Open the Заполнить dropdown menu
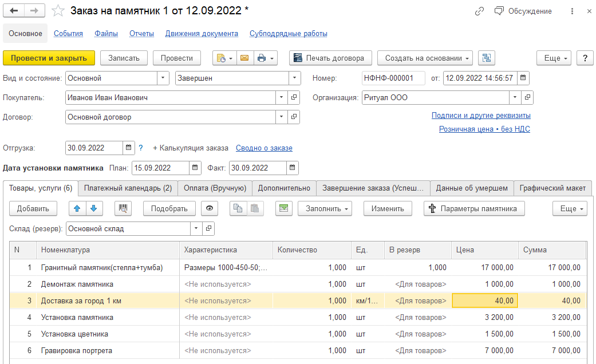 coord(324,208)
